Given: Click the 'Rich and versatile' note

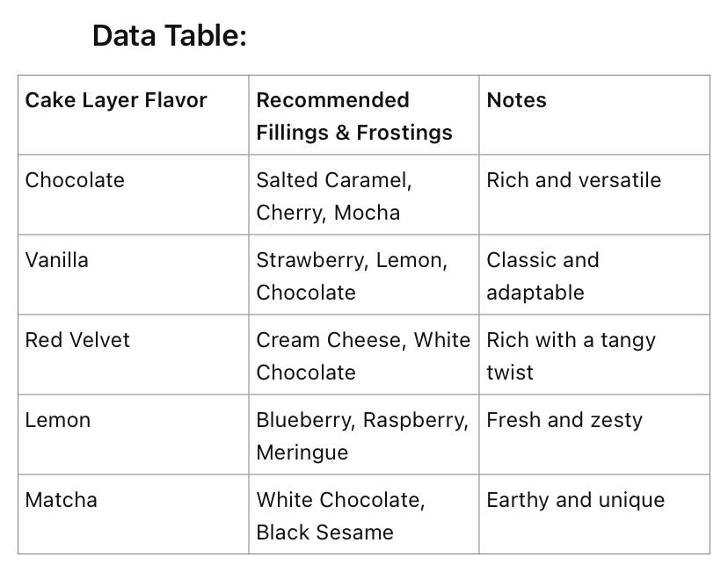Looking at the screenshot, I should click(x=573, y=180).
